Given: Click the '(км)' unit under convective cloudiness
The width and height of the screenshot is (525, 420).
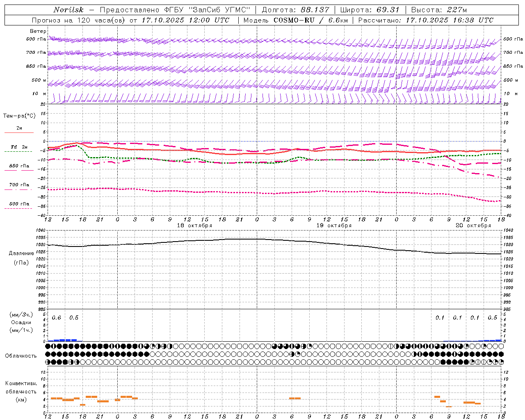Looking at the screenshot, I should pos(21,399).
